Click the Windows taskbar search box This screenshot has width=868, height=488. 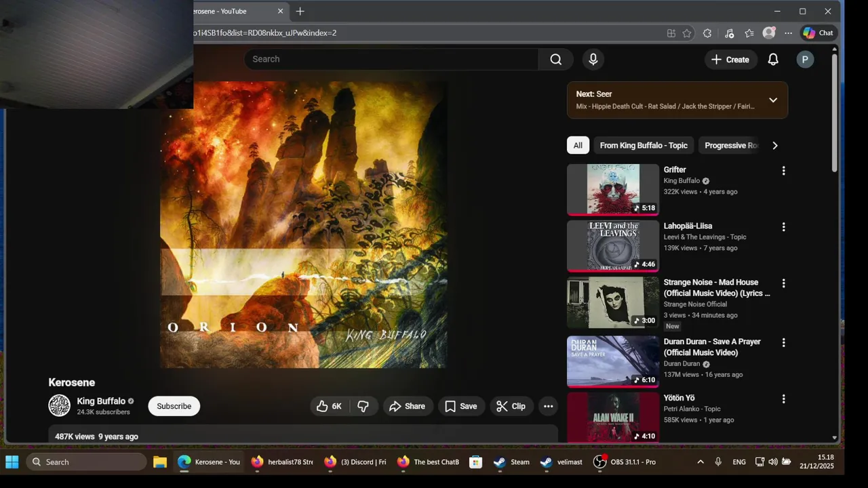(86, 462)
